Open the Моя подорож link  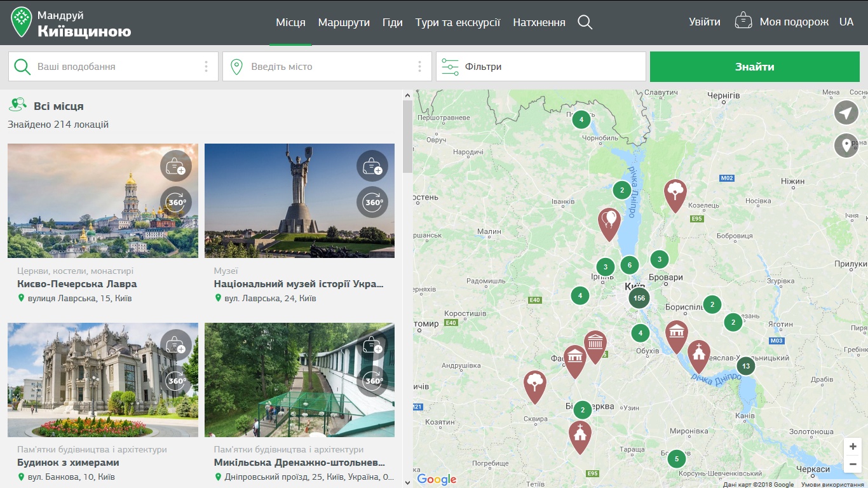(794, 22)
